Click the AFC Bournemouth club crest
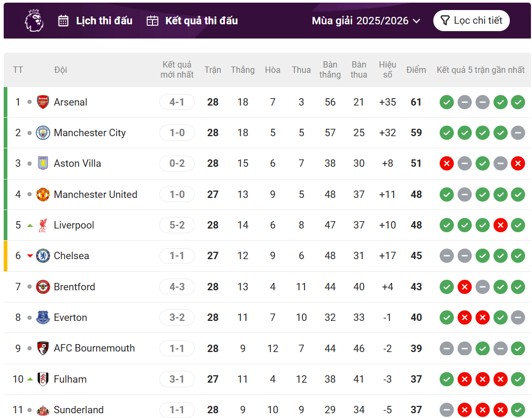This screenshot has width=532, height=418. pyautogui.click(x=43, y=348)
